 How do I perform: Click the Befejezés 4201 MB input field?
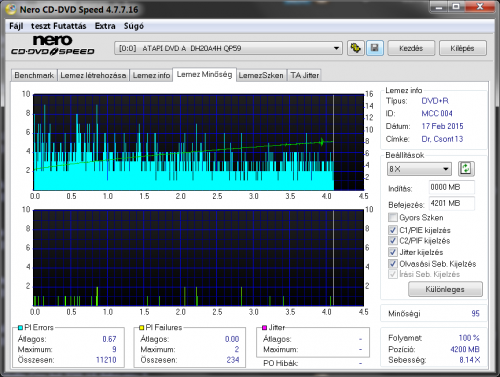pos(452,203)
